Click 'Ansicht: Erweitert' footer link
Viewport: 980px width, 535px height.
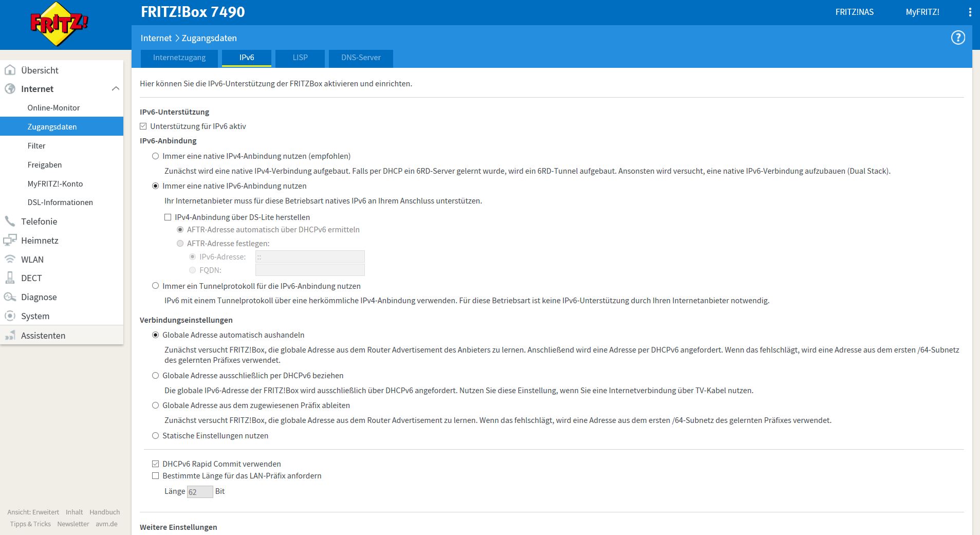(x=33, y=512)
